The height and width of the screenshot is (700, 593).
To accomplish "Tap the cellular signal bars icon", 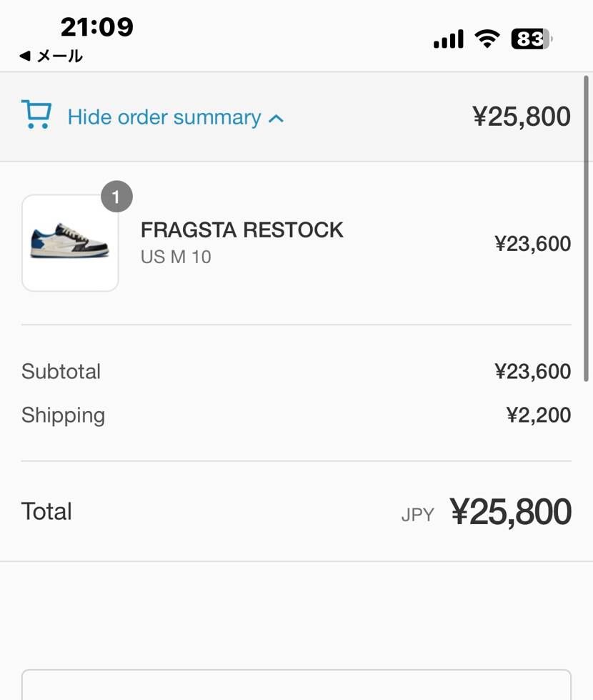I will [x=448, y=39].
